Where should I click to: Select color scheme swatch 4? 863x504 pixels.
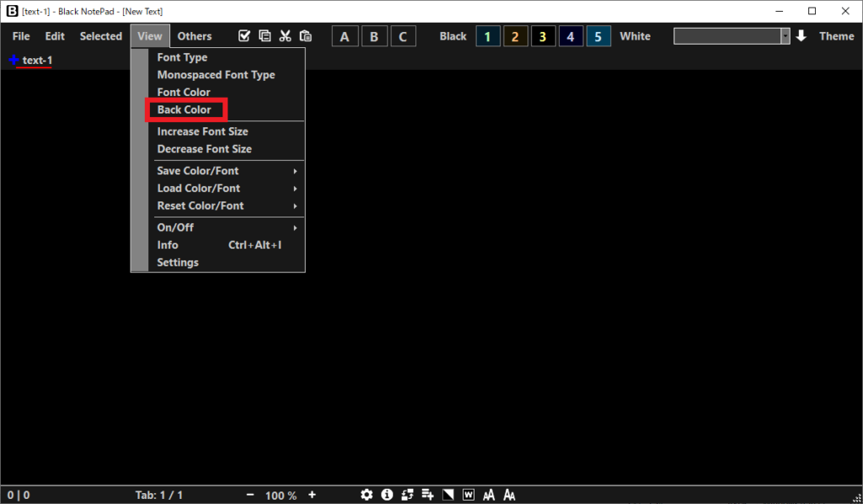pos(571,36)
